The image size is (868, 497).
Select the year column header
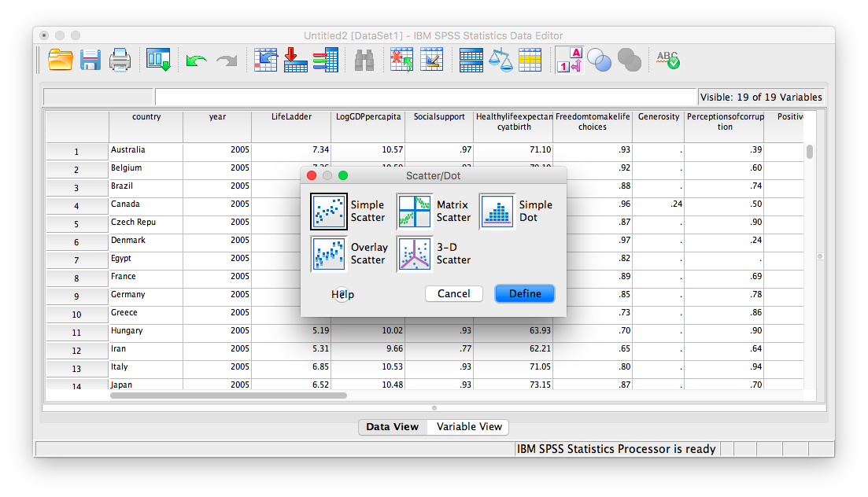click(x=217, y=126)
